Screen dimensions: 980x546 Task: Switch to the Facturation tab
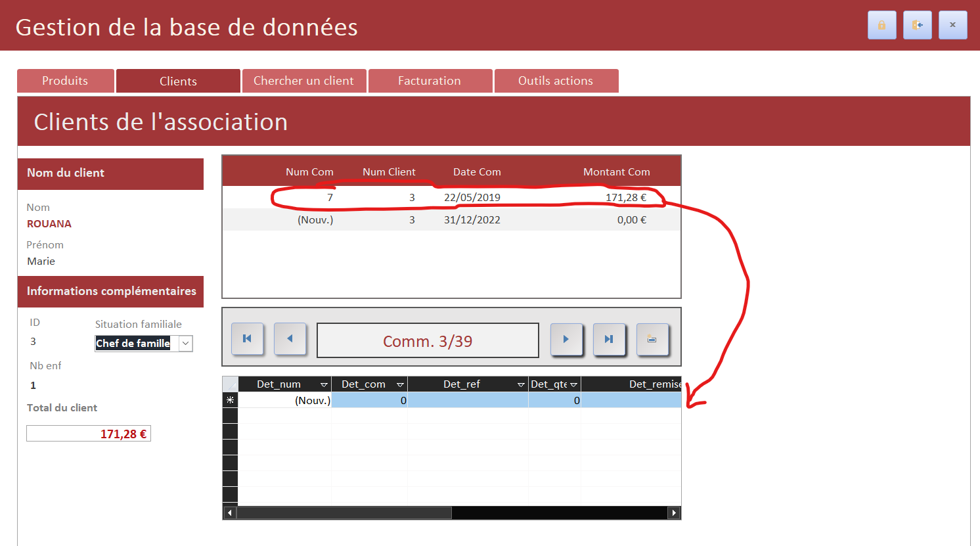click(x=430, y=81)
